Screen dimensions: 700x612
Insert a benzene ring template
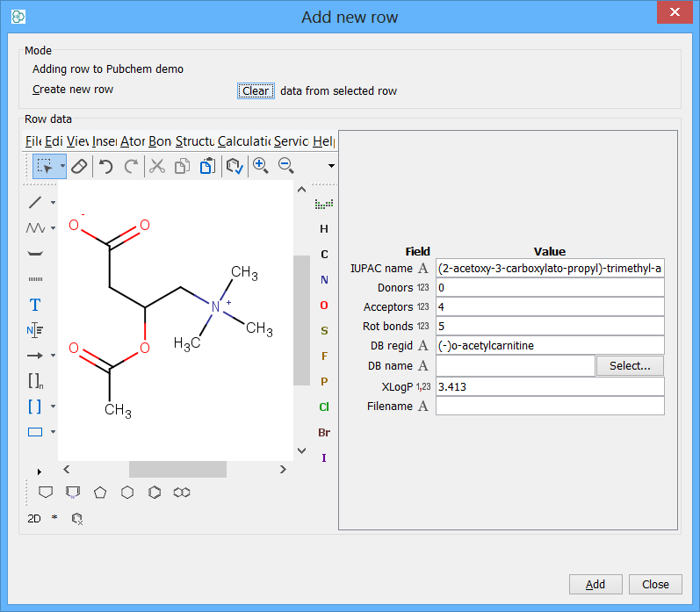(x=155, y=492)
